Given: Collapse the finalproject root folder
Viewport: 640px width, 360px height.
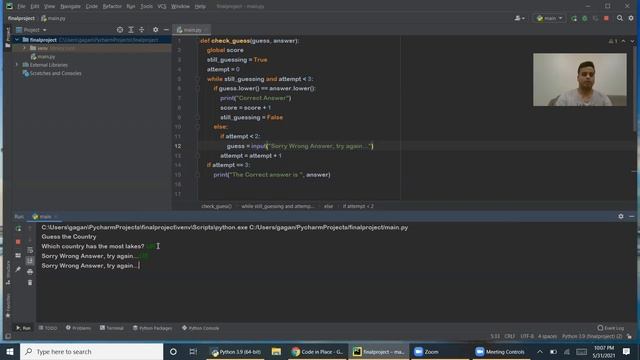Looking at the screenshot, I should [x=17, y=40].
